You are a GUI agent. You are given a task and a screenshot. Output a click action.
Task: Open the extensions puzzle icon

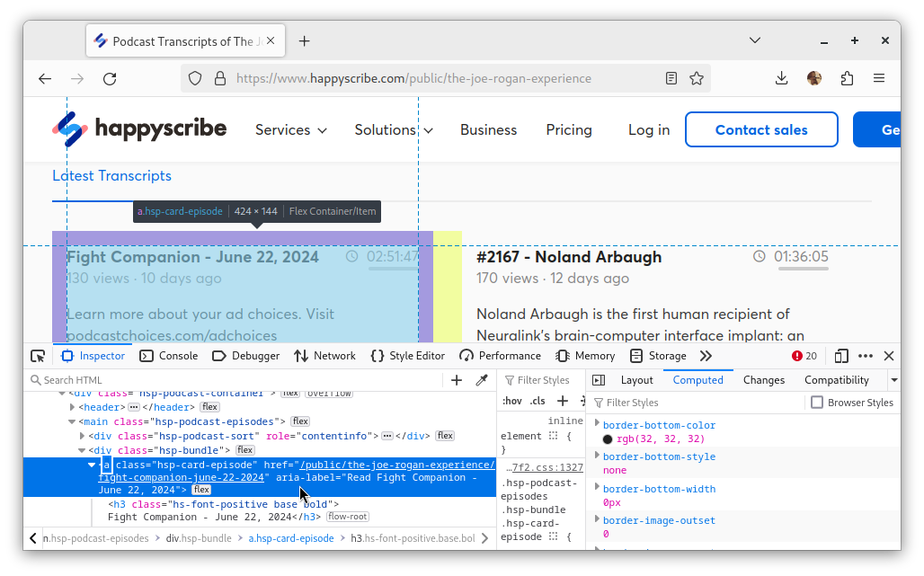847,78
